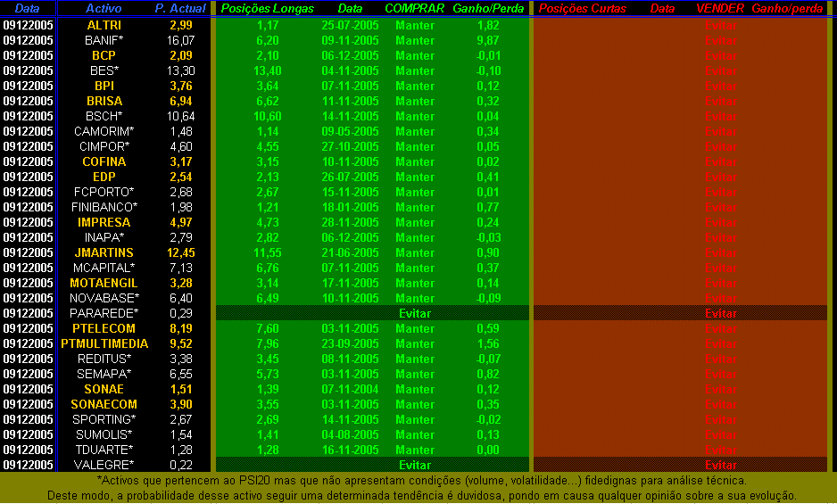Click the green 'Ganho/Perda' column header

(x=488, y=9)
